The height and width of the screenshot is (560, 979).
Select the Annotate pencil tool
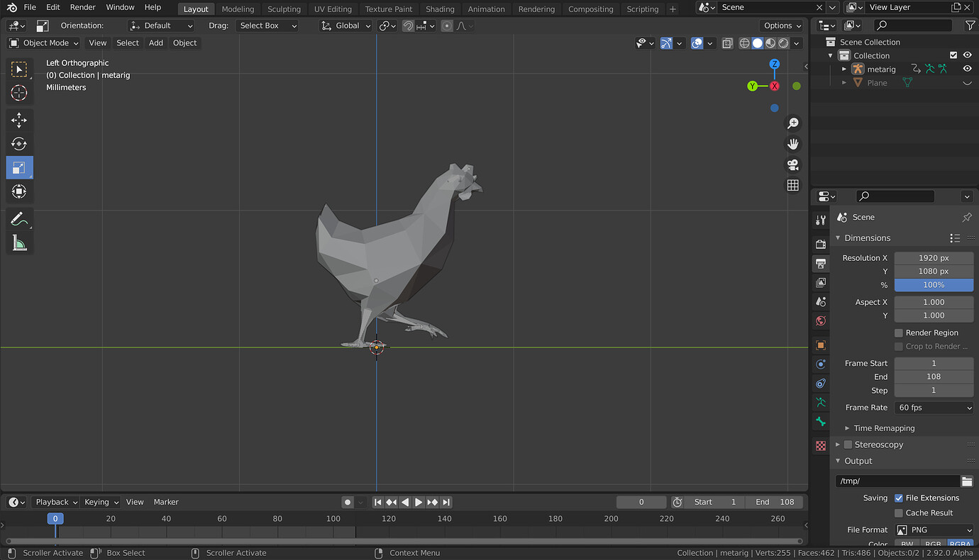[19, 219]
